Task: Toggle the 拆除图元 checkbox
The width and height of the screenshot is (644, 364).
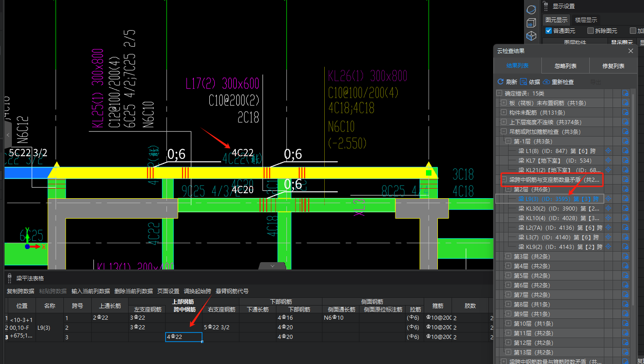Action: pos(591,31)
